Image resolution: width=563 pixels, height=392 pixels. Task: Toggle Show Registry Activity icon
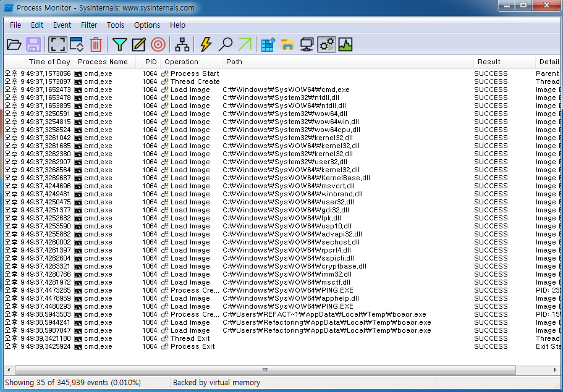point(268,44)
